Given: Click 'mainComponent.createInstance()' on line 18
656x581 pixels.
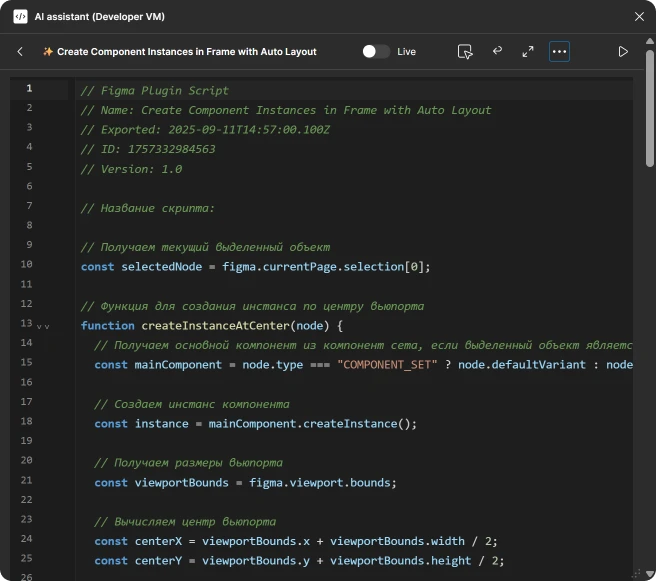Looking at the screenshot, I should pos(309,424).
